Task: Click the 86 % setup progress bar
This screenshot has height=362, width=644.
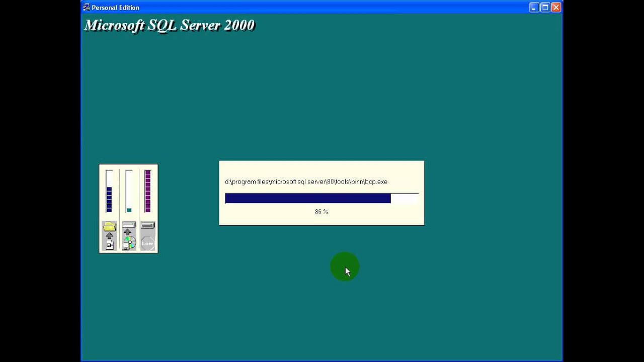Action: click(321, 198)
